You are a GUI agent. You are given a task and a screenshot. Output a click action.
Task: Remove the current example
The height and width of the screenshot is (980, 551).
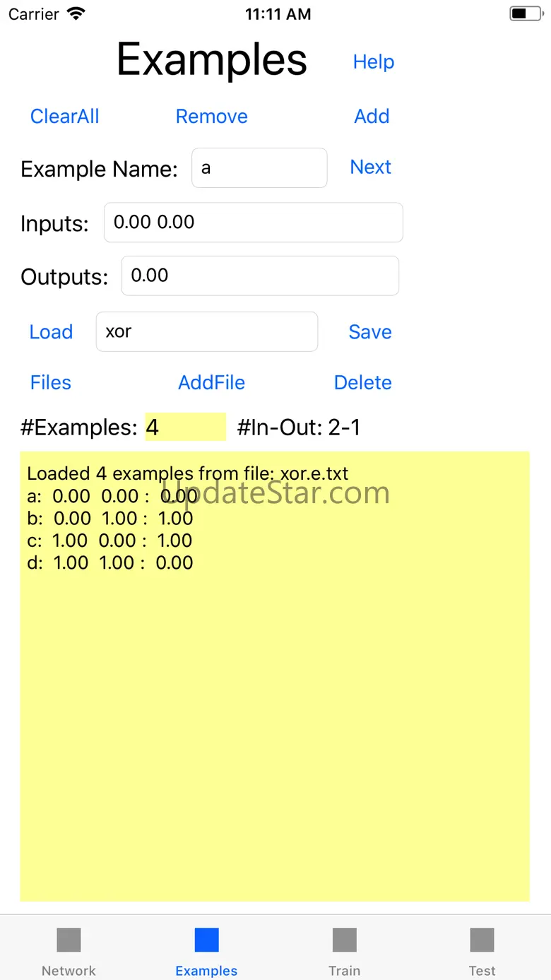pos(211,117)
